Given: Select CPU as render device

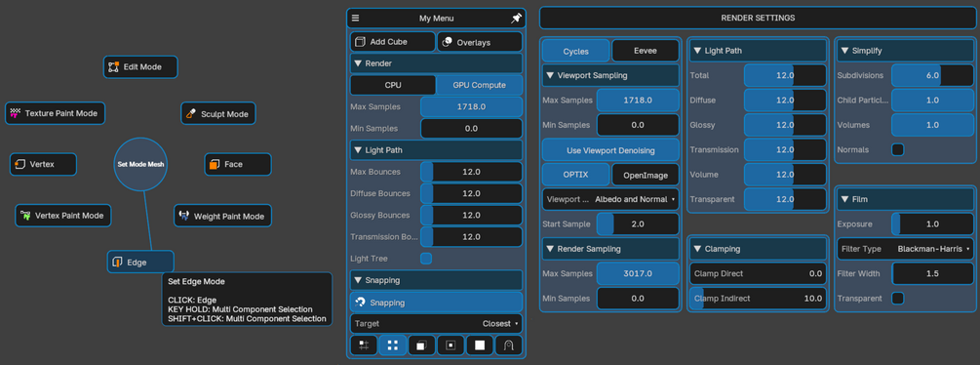Looking at the screenshot, I should coord(393,85).
